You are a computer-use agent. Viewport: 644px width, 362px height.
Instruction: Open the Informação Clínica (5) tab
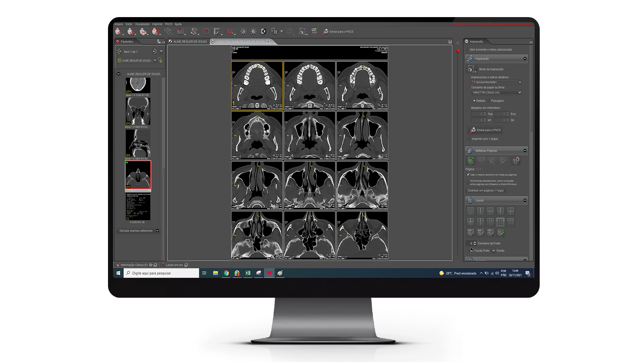tap(136, 265)
